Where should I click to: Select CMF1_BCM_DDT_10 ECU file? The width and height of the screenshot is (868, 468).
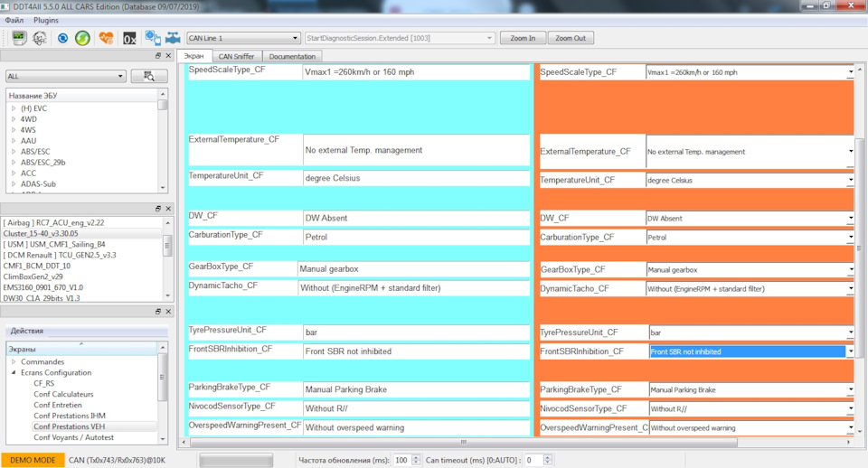[37, 266]
